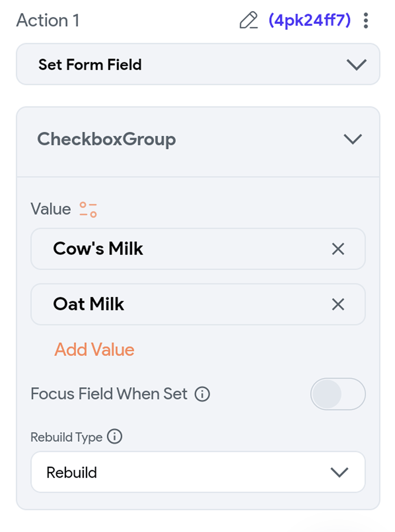Click the CheckboxGroup chevron arrow
Viewport: 395px width, 532px height.
[353, 139]
